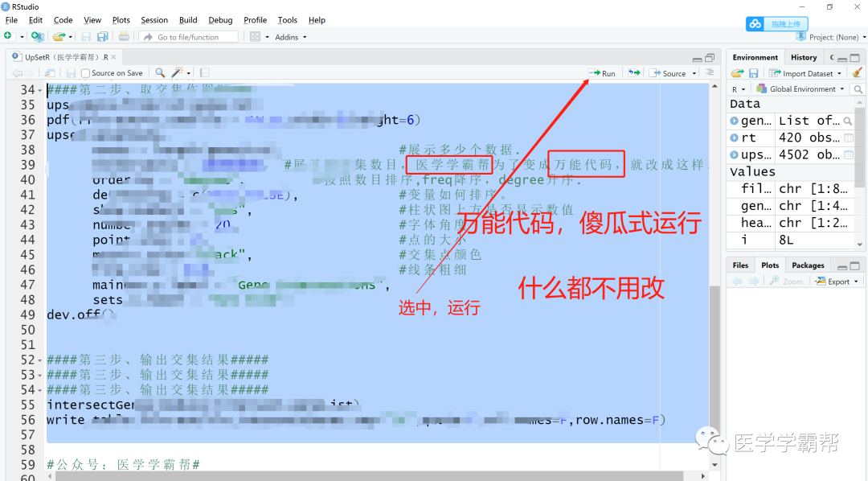This screenshot has width=868, height=481.
Task: Open the recent files dropdown arrow
Action: (70, 37)
